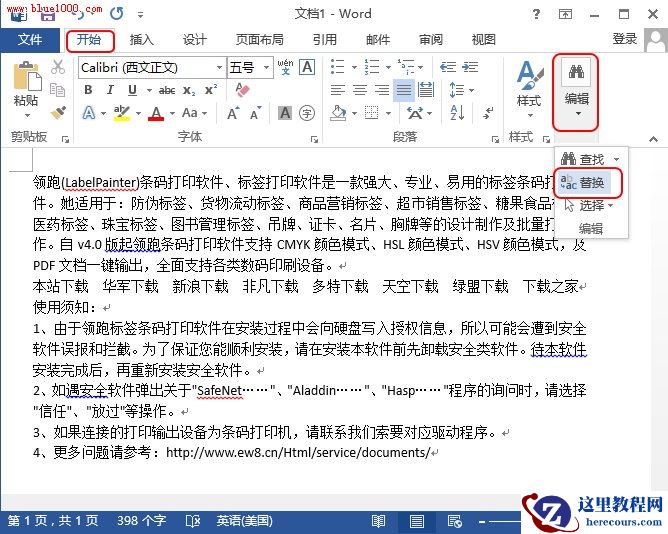Click the phonetic guide wén icon
This screenshot has width=668, height=534.
click(285, 67)
